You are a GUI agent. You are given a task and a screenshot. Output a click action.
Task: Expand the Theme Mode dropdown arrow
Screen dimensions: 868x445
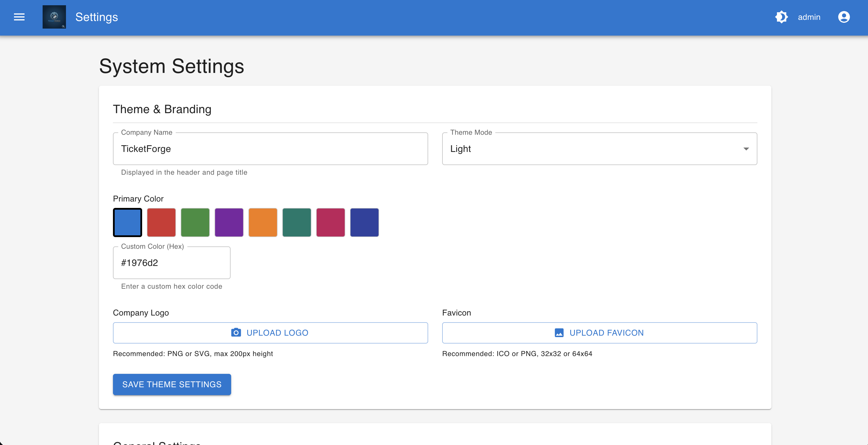(746, 149)
